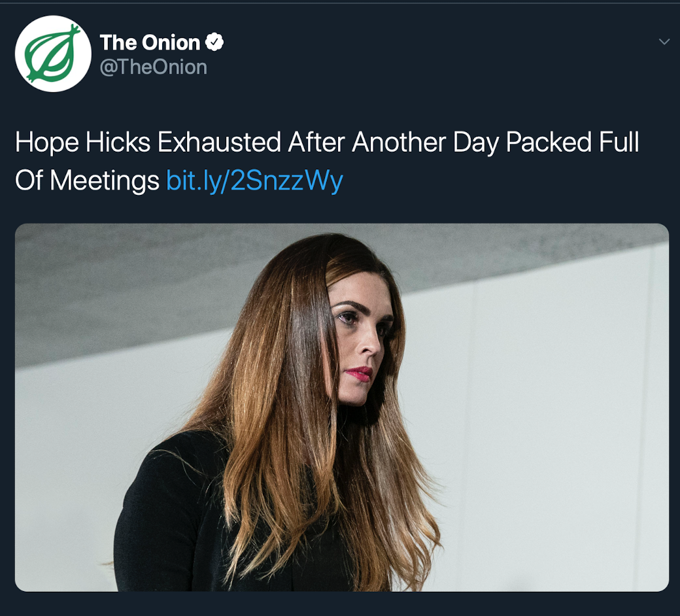Click the word "Of" starting the second line
The image size is (680, 616).
29,180
